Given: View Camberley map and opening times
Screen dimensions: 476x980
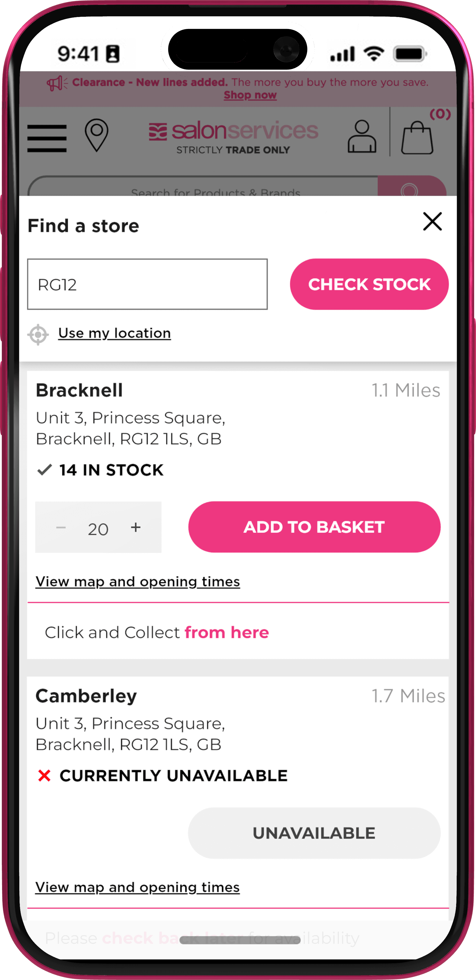Looking at the screenshot, I should 138,887.
